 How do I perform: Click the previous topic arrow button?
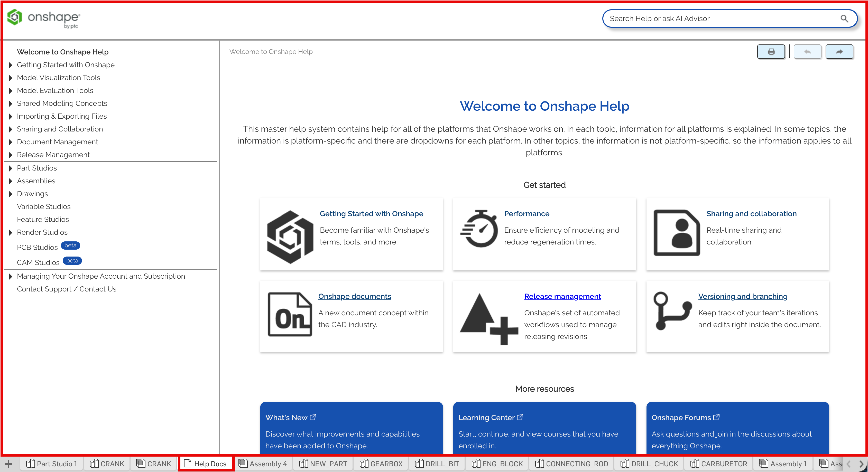click(807, 52)
